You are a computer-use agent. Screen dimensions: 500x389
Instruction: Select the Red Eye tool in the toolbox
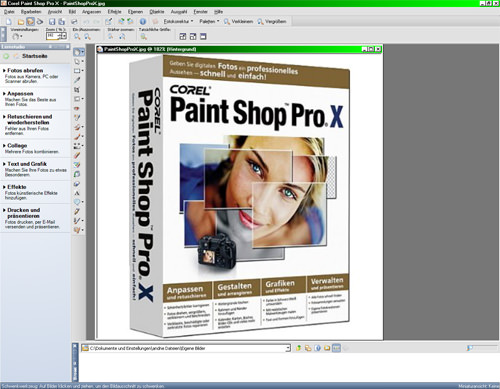coord(77,108)
